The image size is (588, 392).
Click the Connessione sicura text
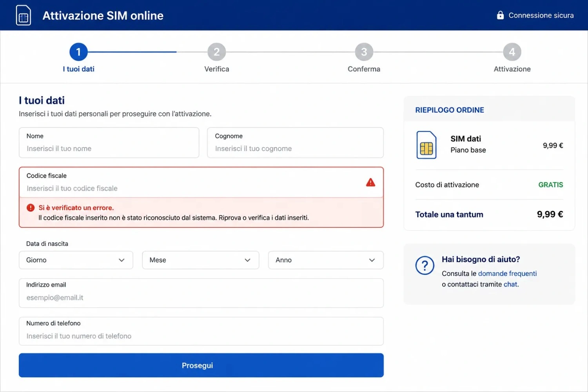coord(541,15)
